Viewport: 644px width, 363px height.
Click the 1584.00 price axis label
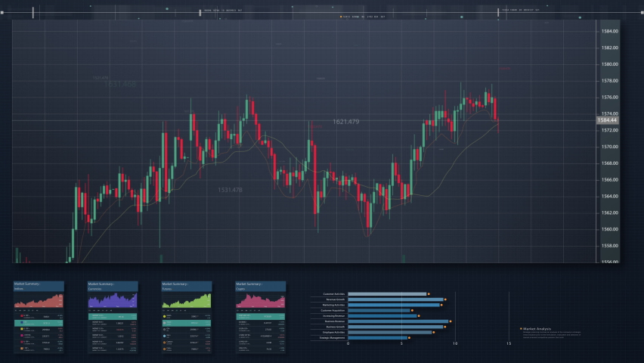click(610, 31)
